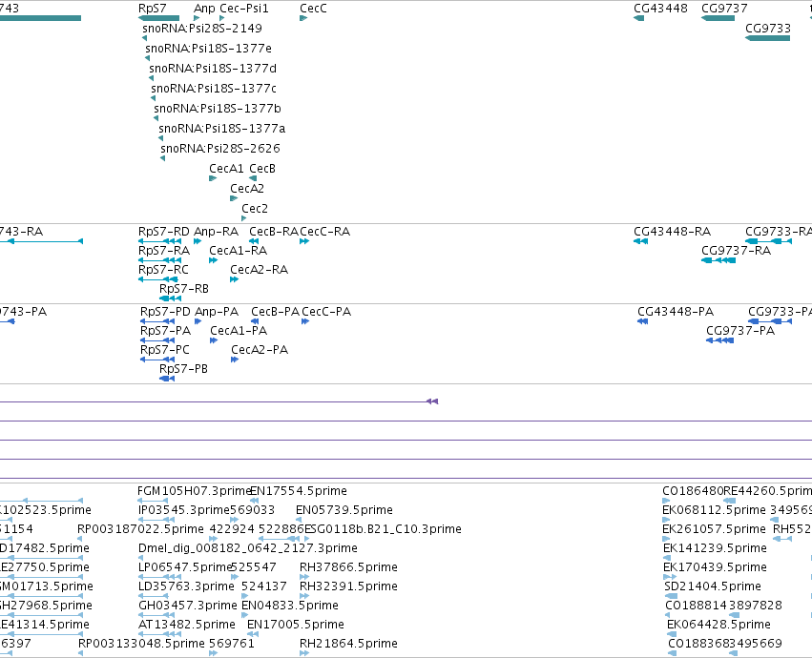Viewport: 812px width, 658px height.
Task: Select the RpS7 gene label
Action: [x=153, y=9]
